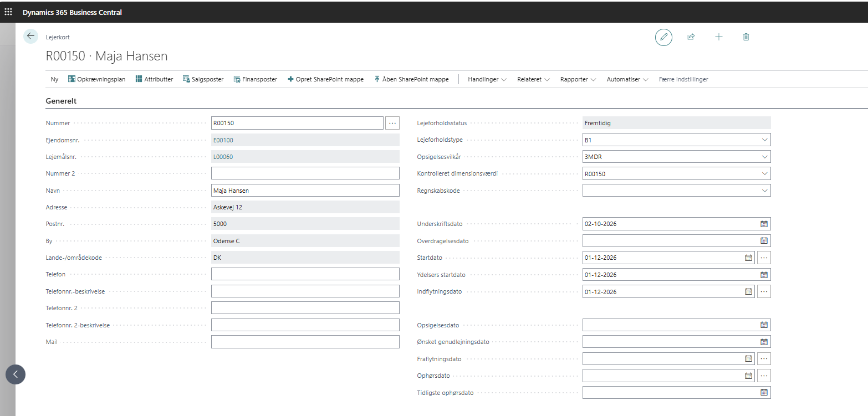Open the app launcher waffle menu
The width and height of the screenshot is (868, 416).
(x=8, y=12)
